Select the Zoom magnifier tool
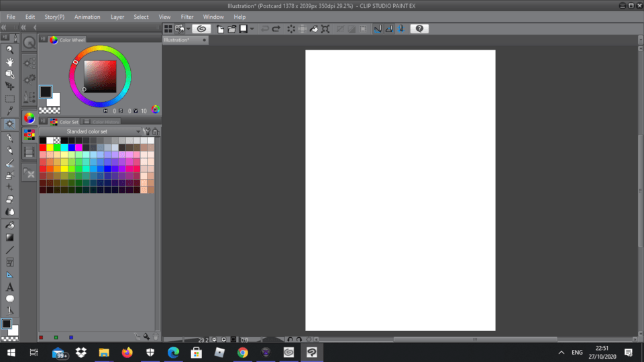The image size is (644, 362). (10, 50)
